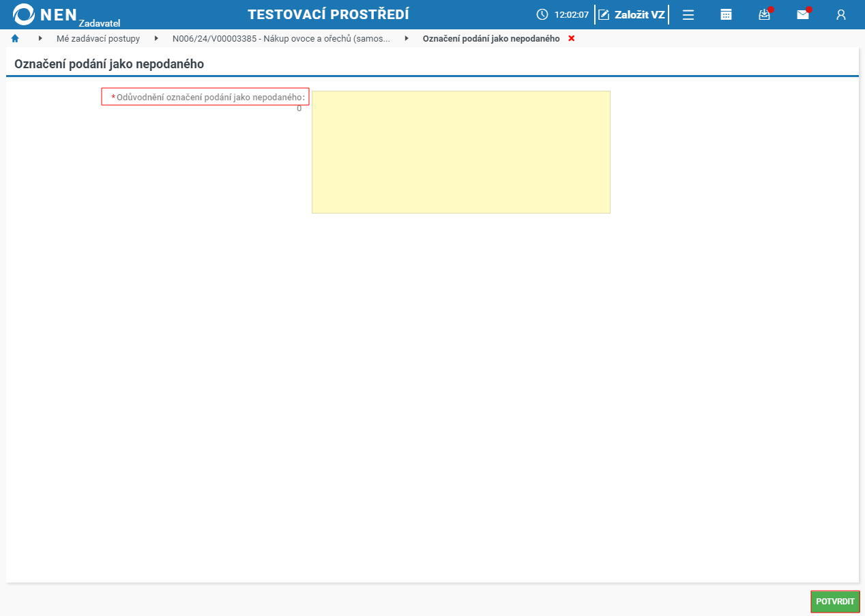Click the NEN logo in header
The image size is (865, 616).
tap(65, 14)
